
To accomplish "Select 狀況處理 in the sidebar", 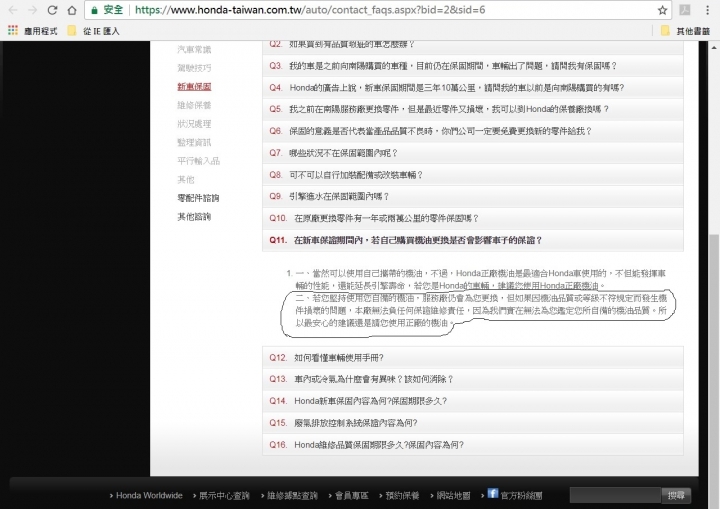I will 194,124.
